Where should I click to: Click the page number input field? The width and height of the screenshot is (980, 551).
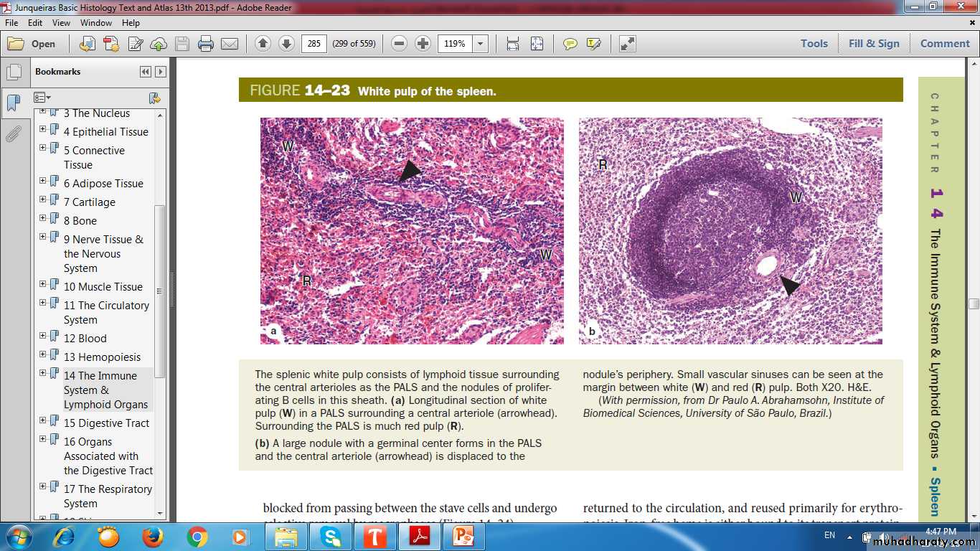(314, 44)
